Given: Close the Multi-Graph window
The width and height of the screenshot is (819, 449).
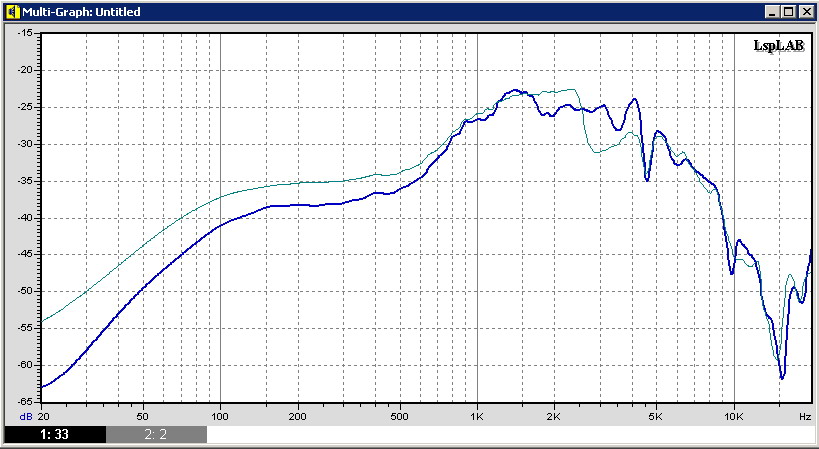Looking at the screenshot, I should (x=805, y=11).
